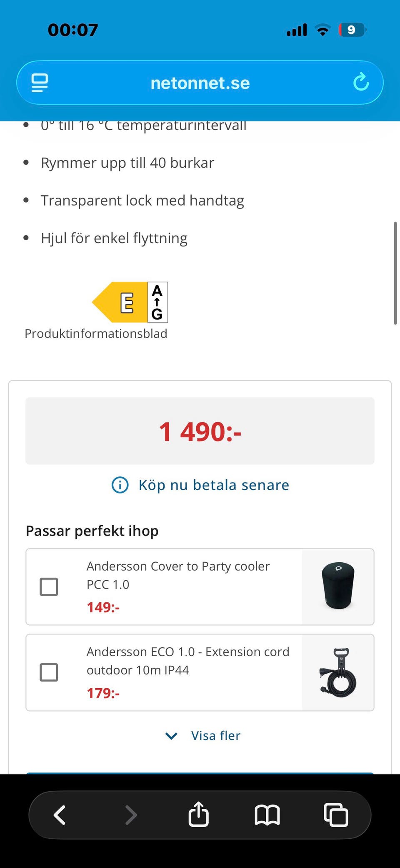Check the Andersson ECO extension cord box
400x868 pixels.
[x=49, y=672]
